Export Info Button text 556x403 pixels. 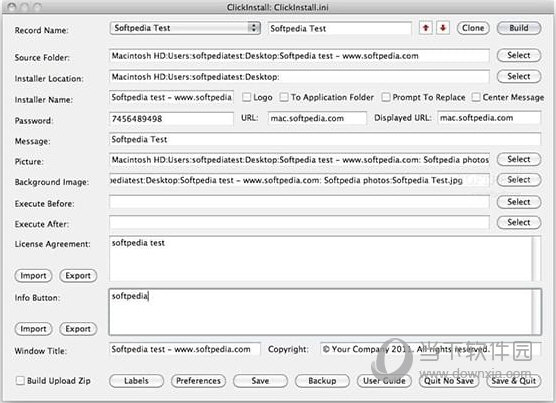(x=78, y=329)
